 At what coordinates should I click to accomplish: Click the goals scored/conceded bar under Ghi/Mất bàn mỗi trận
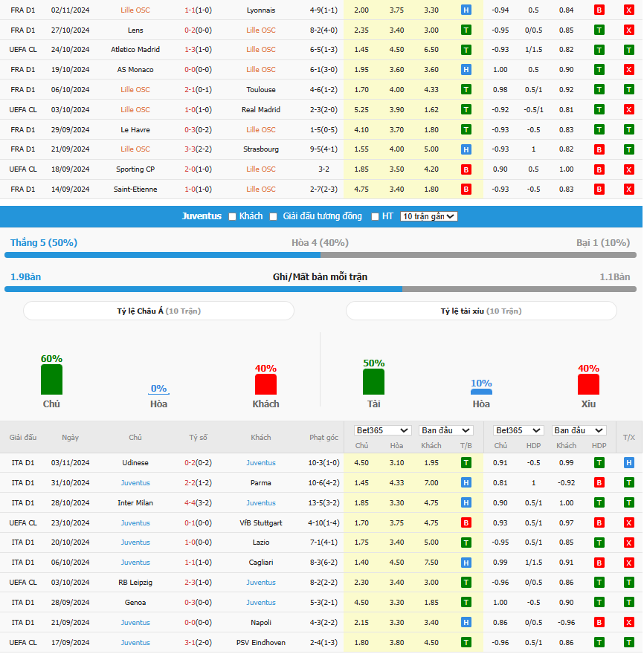(320, 289)
